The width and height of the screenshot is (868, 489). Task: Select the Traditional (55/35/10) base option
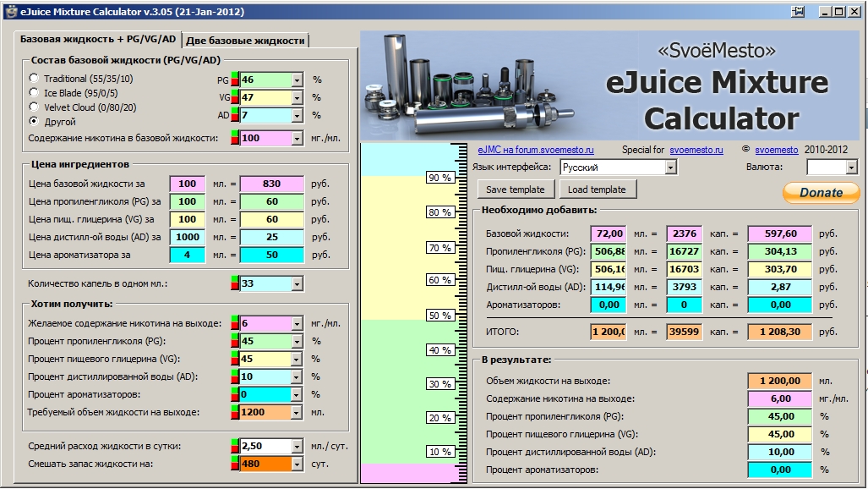[x=34, y=78]
